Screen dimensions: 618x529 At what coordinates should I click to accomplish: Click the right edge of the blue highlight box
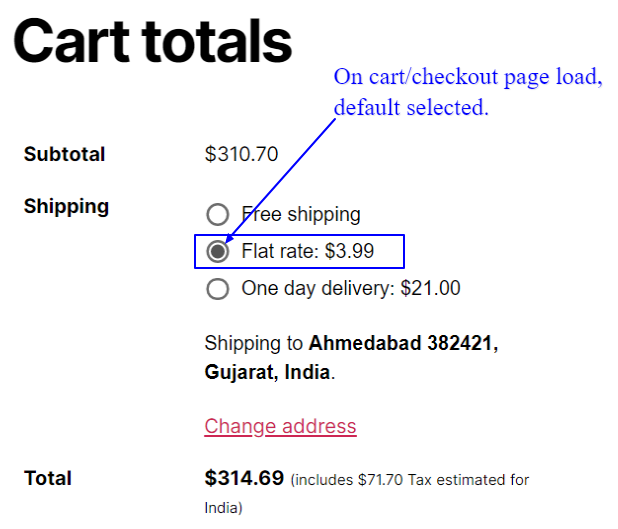pos(404,251)
